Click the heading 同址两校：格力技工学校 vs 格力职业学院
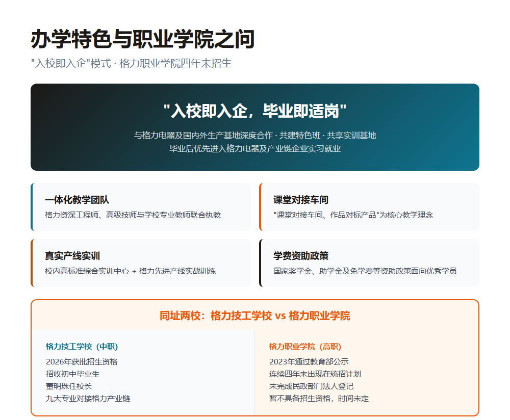Image resolution: width=510 pixels, height=420 pixels. tap(255, 316)
